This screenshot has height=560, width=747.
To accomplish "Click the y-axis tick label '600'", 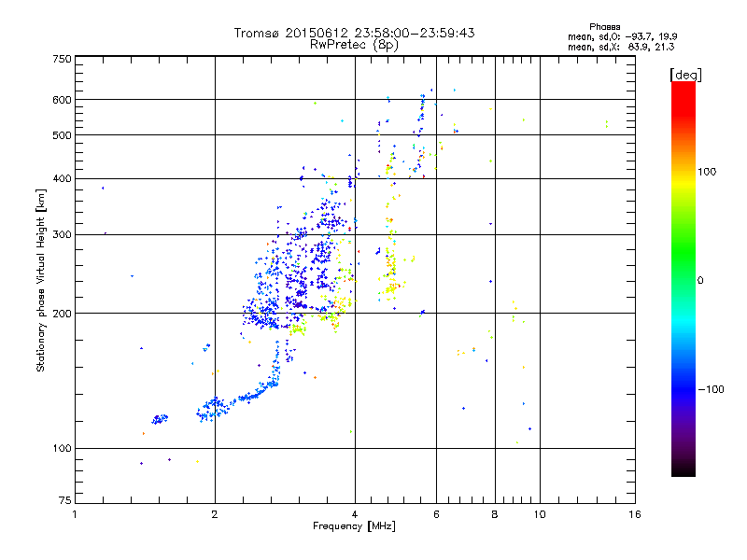I will tap(62, 100).
